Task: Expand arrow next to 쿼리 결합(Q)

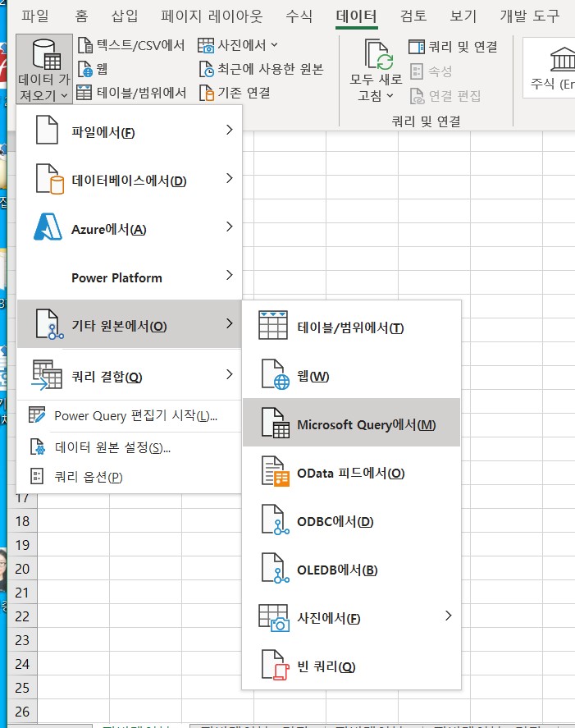Action: 229,373
